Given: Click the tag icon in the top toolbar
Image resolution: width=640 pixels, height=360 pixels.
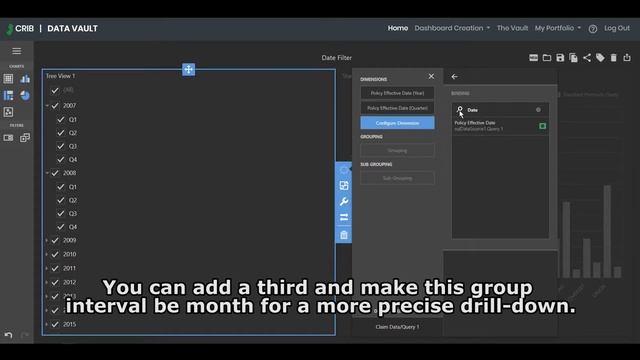Looking at the screenshot, I should (600, 58).
